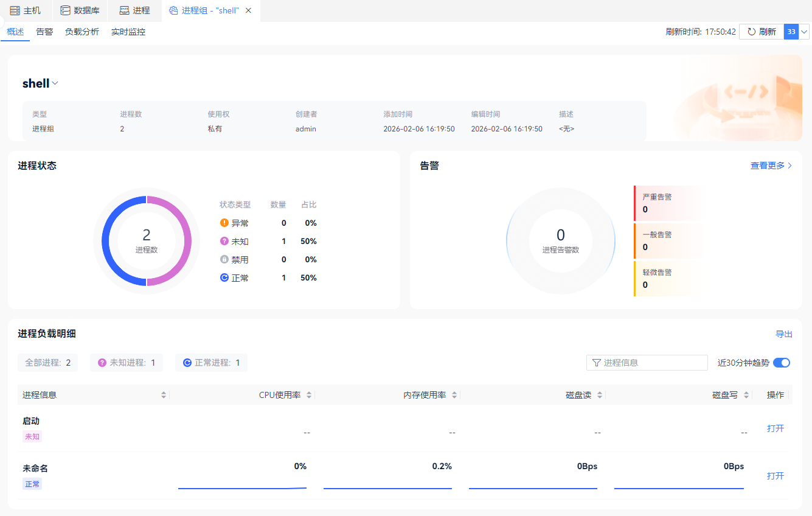Click the 启动 process name

click(x=31, y=421)
